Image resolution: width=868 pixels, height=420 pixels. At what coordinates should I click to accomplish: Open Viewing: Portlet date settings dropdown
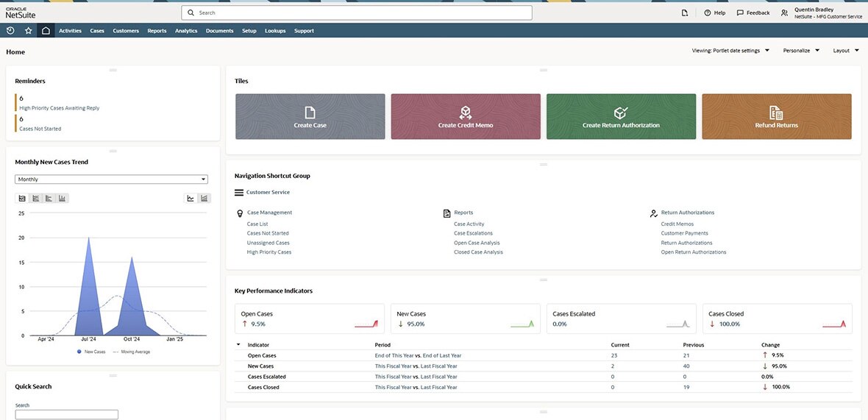click(730, 50)
